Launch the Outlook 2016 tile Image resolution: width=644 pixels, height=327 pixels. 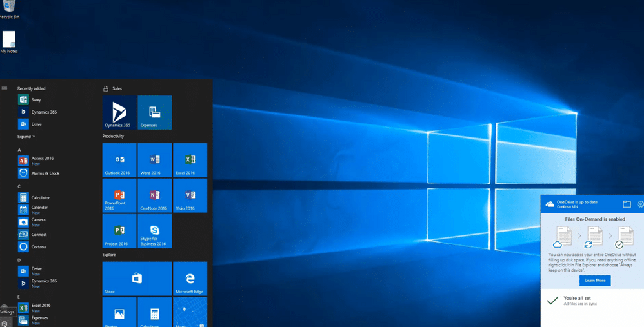[119, 160]
